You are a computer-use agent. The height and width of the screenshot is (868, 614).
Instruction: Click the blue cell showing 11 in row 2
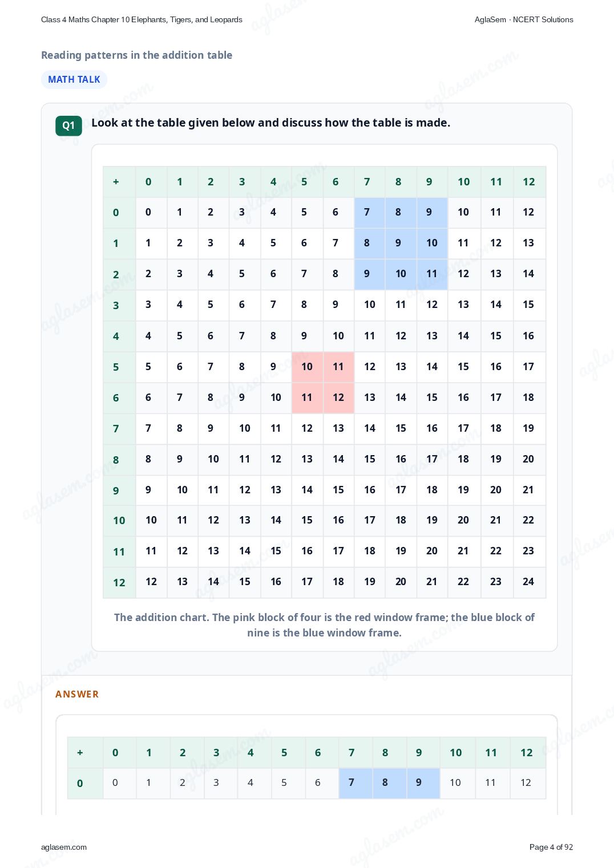pyautogui.click(x=432, y=274)
